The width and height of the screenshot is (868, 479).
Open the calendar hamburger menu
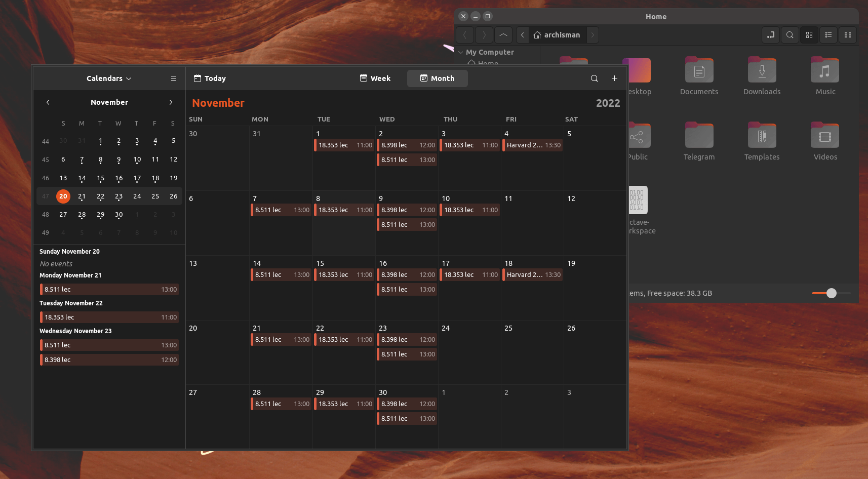tap(173, 78)
